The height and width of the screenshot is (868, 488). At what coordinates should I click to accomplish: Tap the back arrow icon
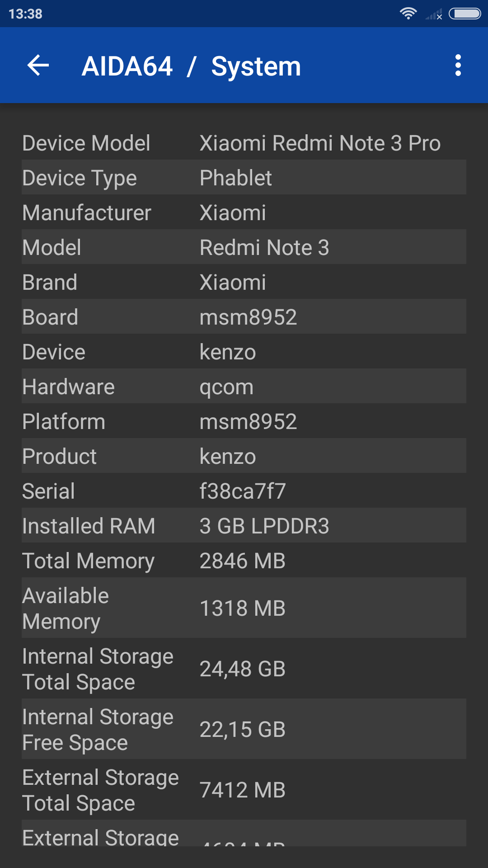tap(38, 66)
